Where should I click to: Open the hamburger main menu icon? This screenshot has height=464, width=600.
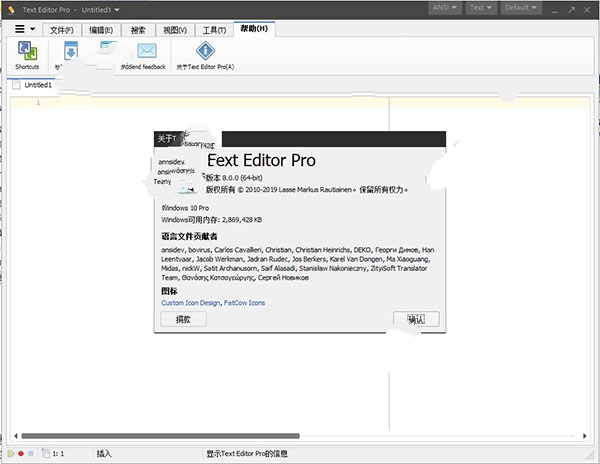click(x=20, y=29)
